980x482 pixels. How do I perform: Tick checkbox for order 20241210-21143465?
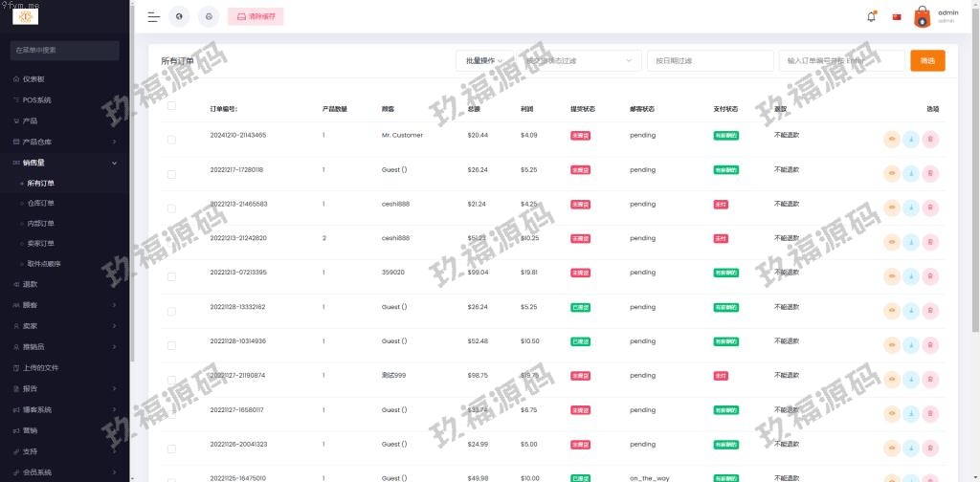click(171, 140)
